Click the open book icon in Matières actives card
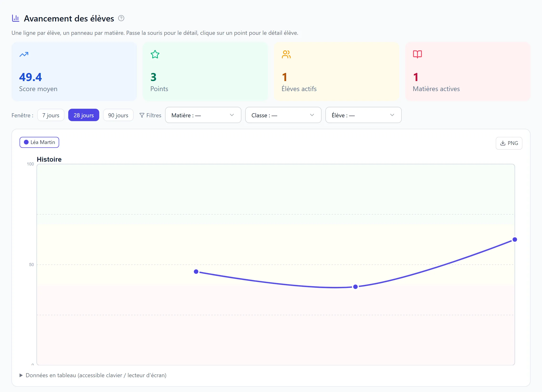The width and height of the screenshot is (542, 392). [417, 54]
